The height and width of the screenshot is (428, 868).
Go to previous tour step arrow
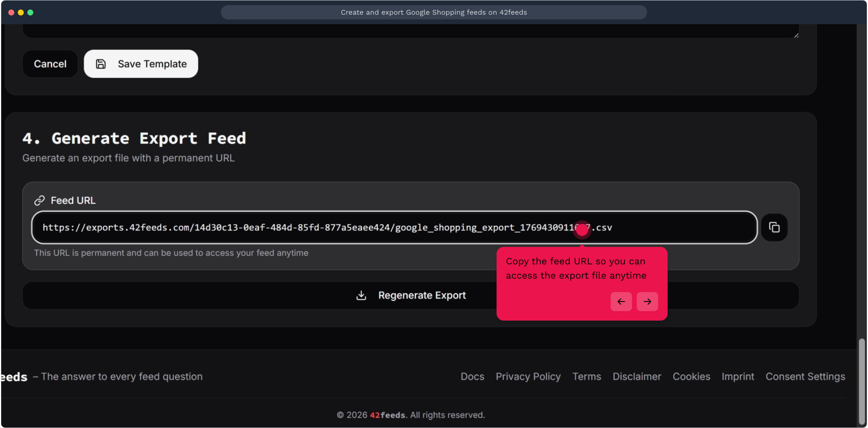pos(621,302)
